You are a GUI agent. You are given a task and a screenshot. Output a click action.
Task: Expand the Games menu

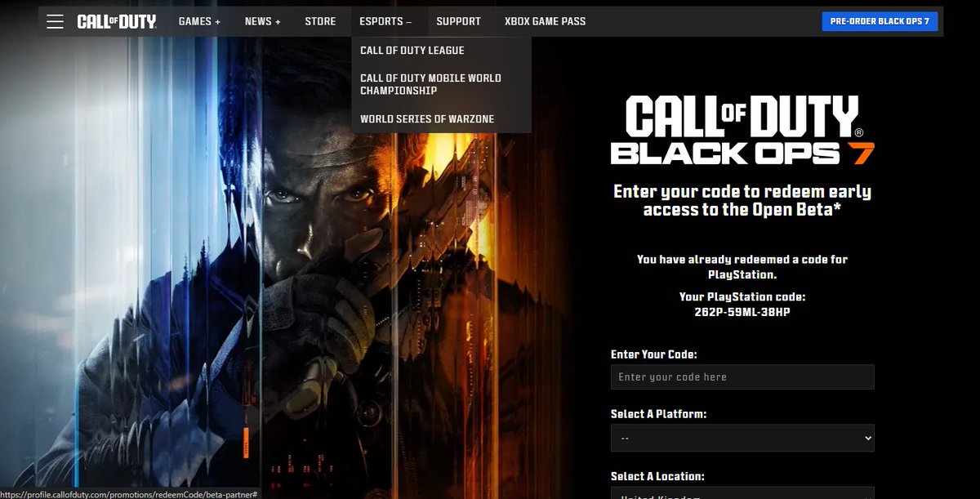[x=199, y=21]
